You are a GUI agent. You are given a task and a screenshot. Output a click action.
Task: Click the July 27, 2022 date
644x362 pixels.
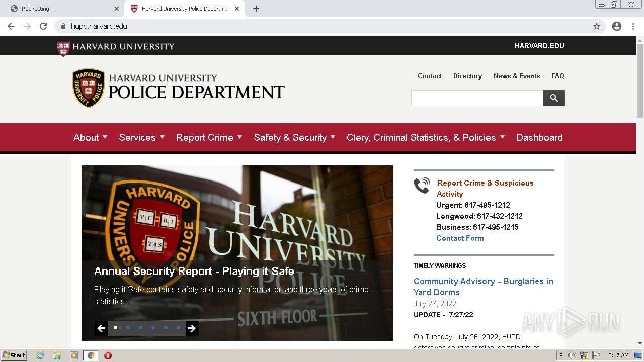[x=435, y=304]
